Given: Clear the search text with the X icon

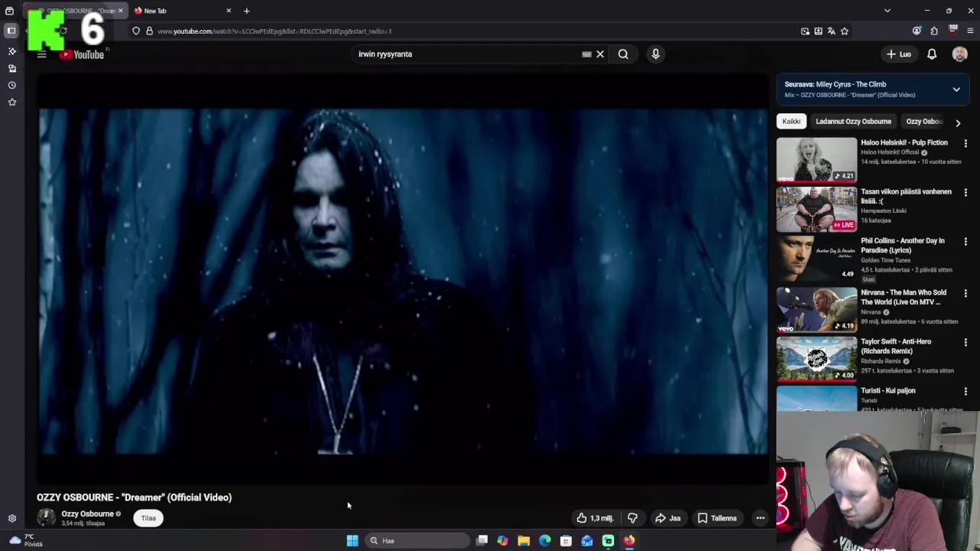Looking at the screenshot, I should 600,54.
